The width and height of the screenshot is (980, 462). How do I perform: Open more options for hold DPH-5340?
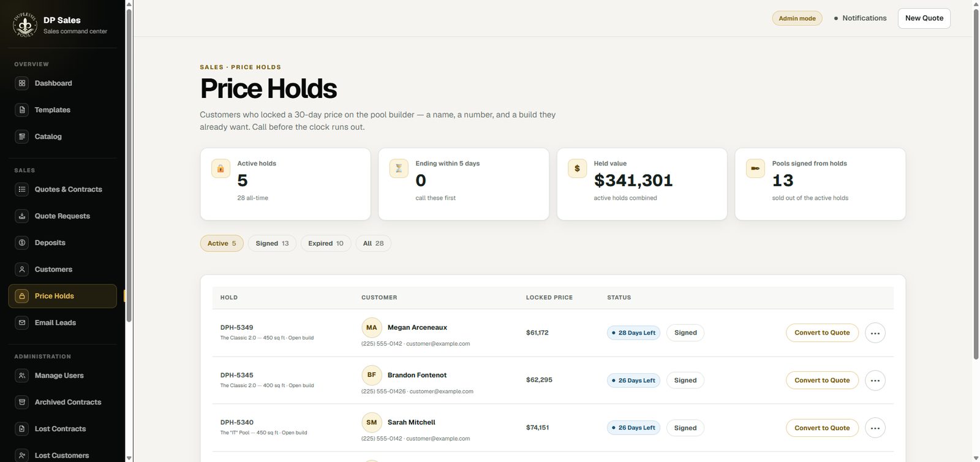tap(875, 428)
